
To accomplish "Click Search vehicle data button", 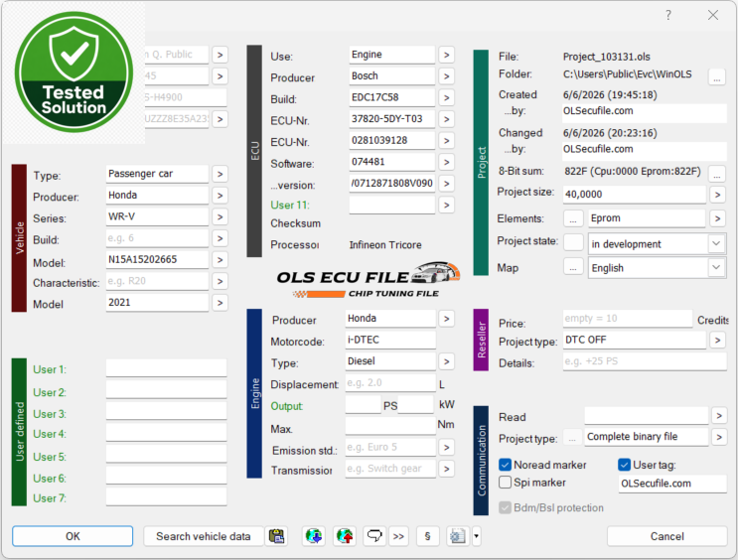I will coord(204,536).
